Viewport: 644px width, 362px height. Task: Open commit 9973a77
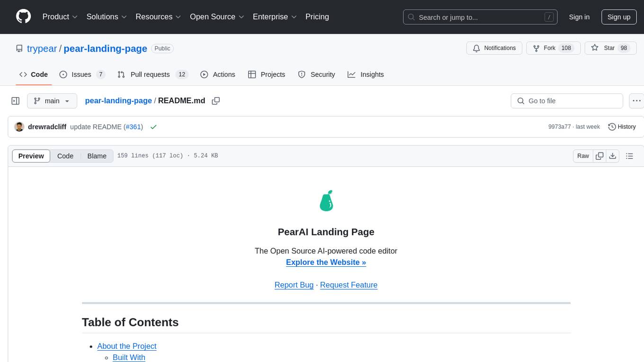point(559,127)
